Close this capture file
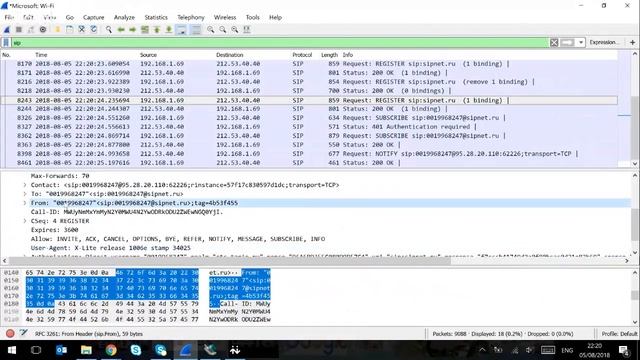The height and width of the screenshot is (360, 640). click(x=82, y=29)
